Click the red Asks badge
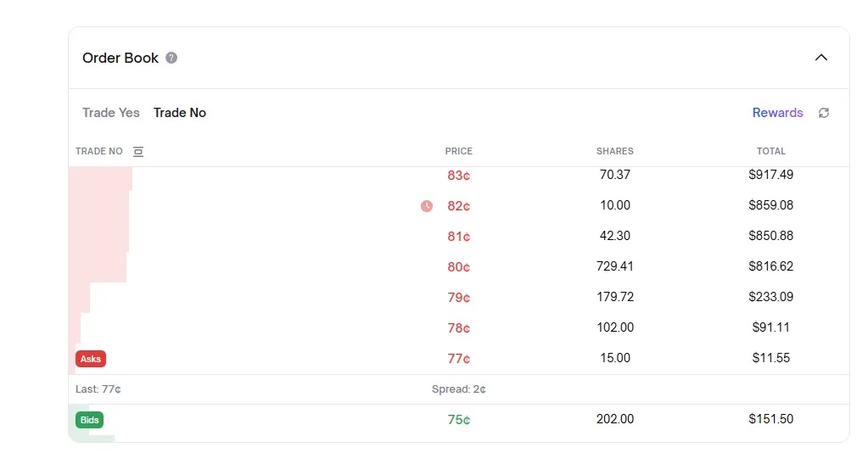868x464 pixels. point(91,358)
